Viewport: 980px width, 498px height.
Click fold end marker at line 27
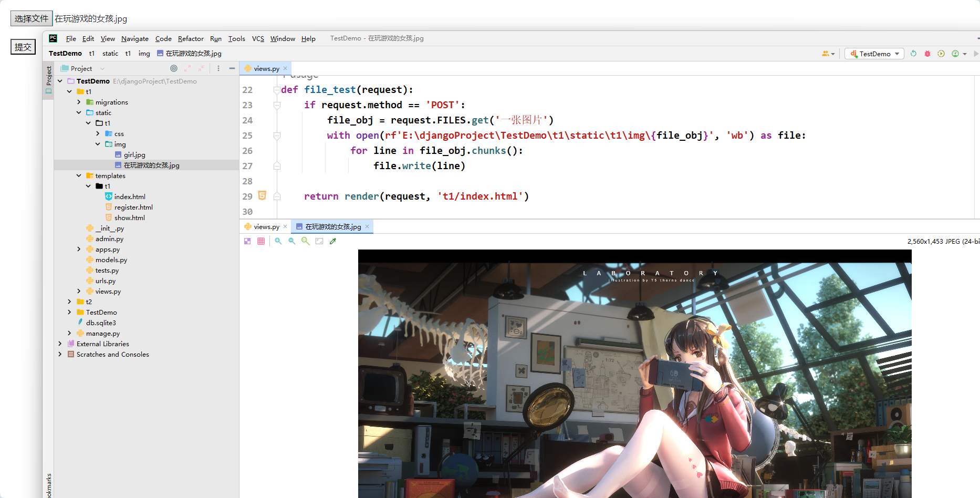pos(277,166)
